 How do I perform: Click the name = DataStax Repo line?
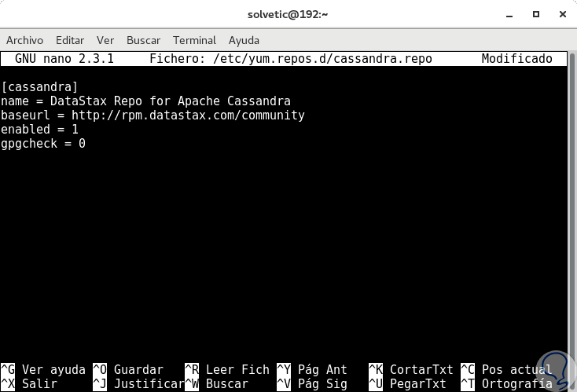pyautogui.click(x=145, y=101)
